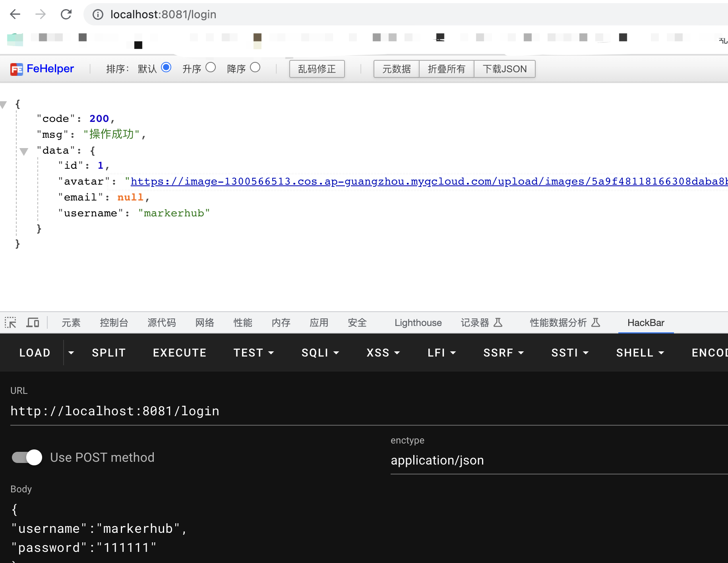Image resolution: width=728 pixels, height=563 pixels.
Task: Activate the DevTools inspect element icon
Action: tap(10, 322)
